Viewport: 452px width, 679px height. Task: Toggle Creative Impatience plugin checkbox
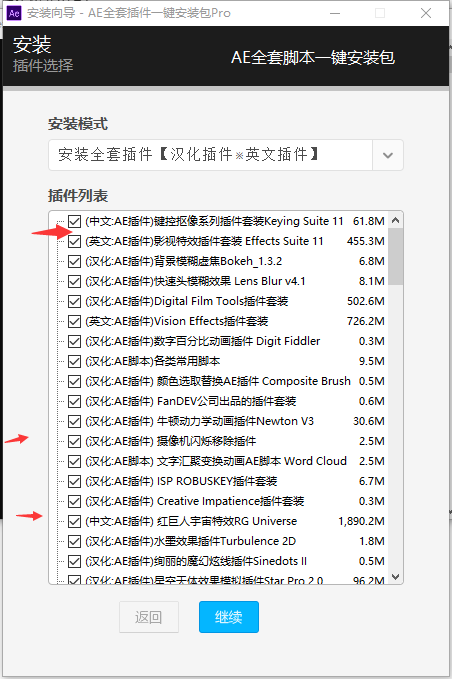pyautogui.click(x=74, y=501)
